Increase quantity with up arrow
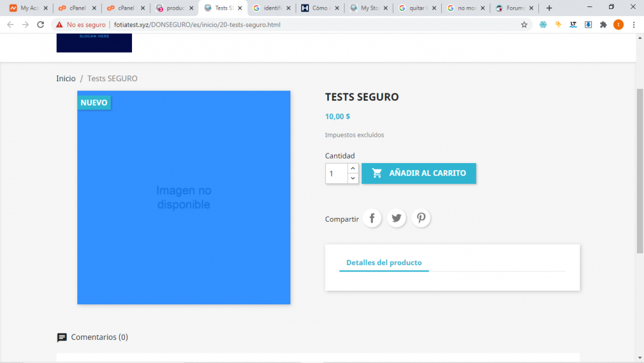This screenshot has width=644, height=363. click(x=353, y=168)
